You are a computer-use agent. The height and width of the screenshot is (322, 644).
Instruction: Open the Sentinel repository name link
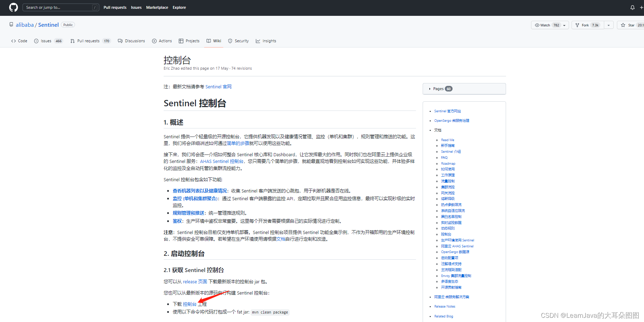click(49, 25)
